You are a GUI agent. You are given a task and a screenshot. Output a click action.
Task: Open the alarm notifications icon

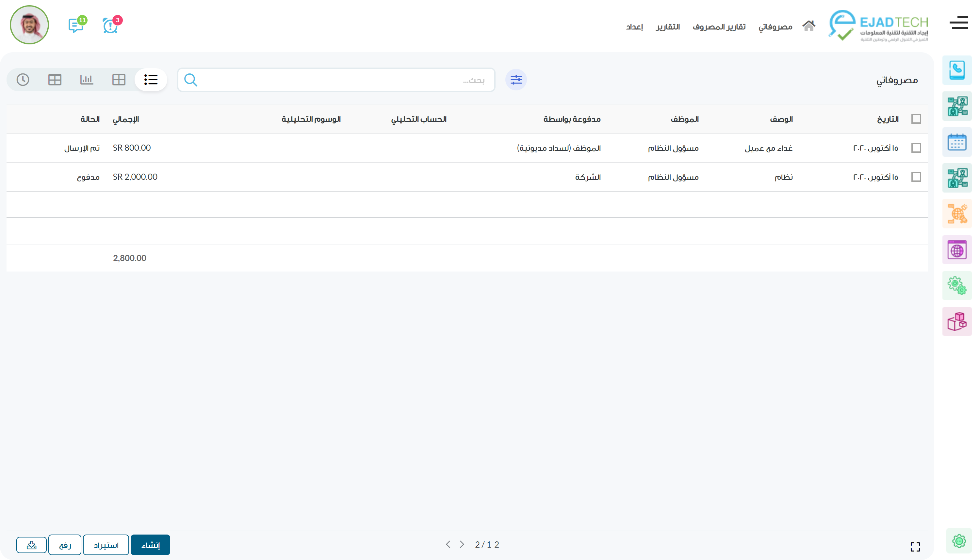tap(110, 26)
